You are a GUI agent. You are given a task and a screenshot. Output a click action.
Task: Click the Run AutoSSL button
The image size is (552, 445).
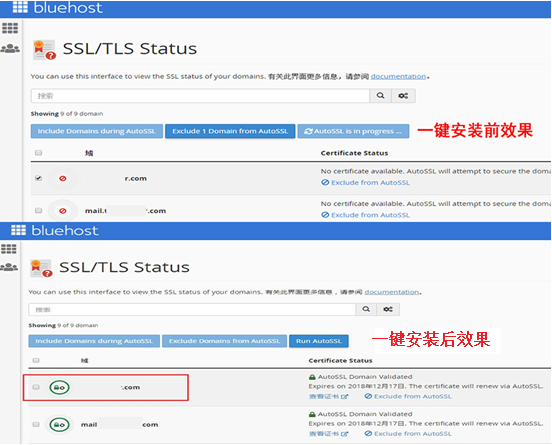pos(319,341)
